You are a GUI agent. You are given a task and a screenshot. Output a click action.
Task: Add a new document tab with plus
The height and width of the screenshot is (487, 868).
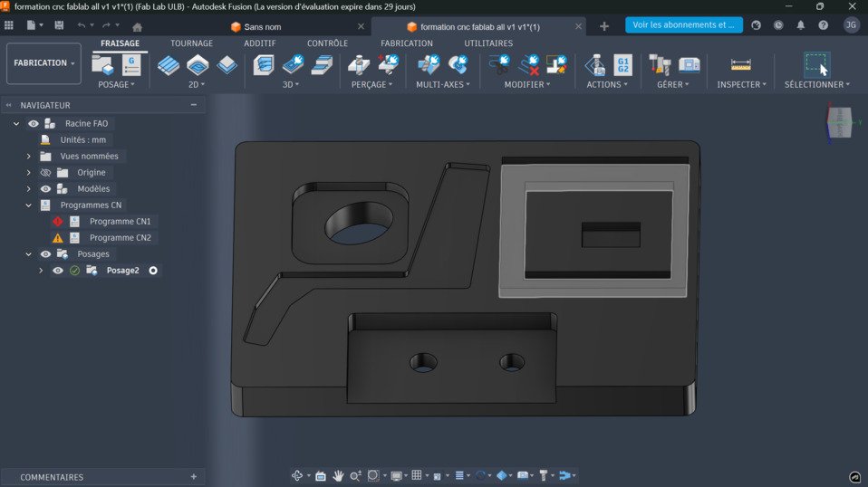(x=604, y=26)
